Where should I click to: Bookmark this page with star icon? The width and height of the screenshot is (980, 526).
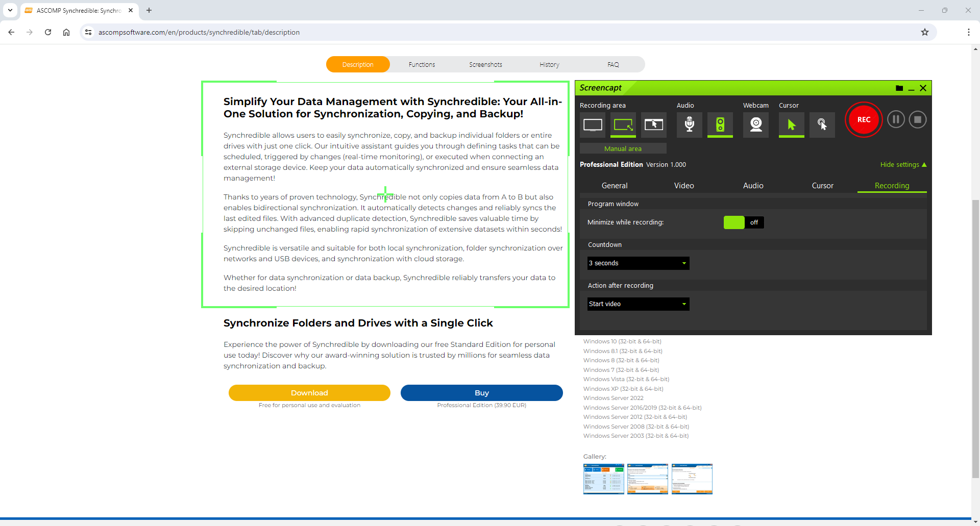click(925, 32)
